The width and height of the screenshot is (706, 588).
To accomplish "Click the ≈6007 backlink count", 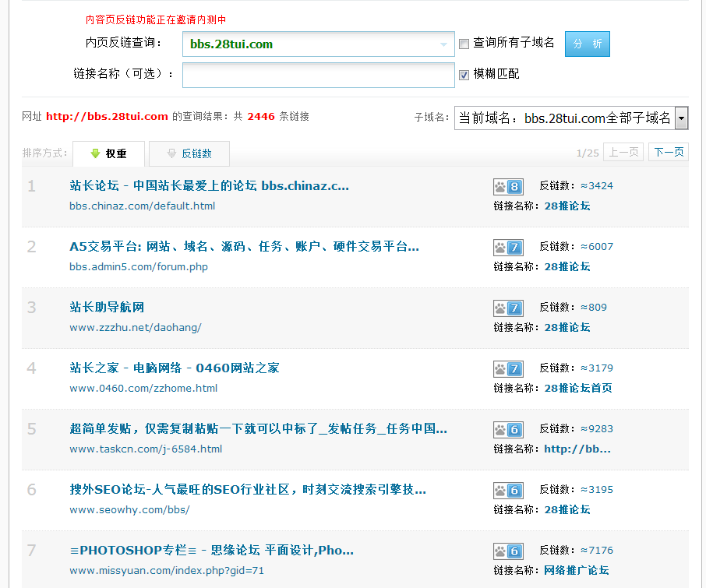I will pyautogui.click(x=597, y=247).
